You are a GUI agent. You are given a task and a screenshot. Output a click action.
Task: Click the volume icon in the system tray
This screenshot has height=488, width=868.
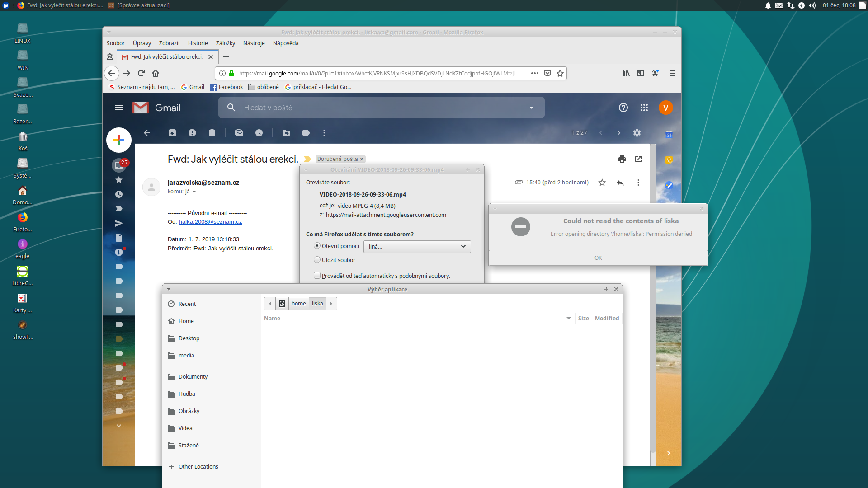812,5
